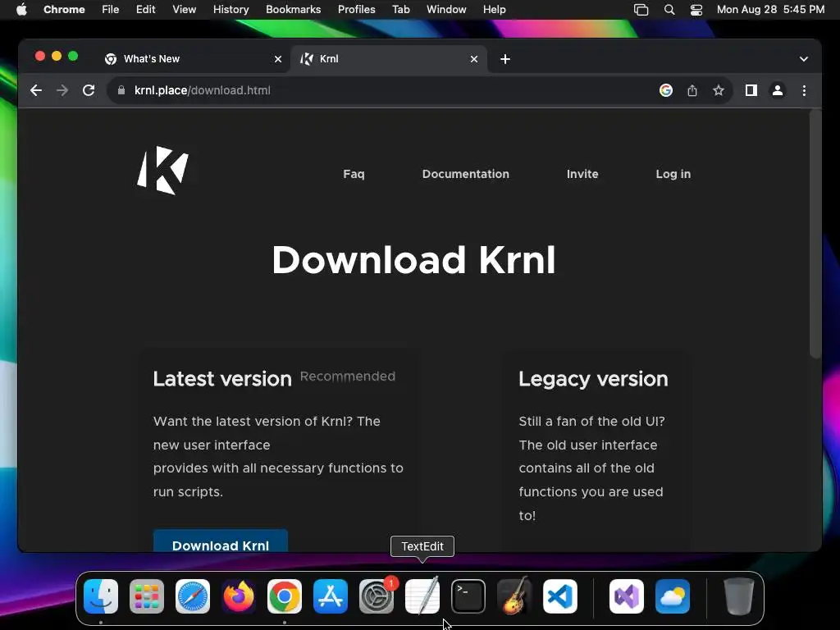Open the File menu
Image resolution: width=840 pixels, height=630 pixels.
[x=111, y=10]
